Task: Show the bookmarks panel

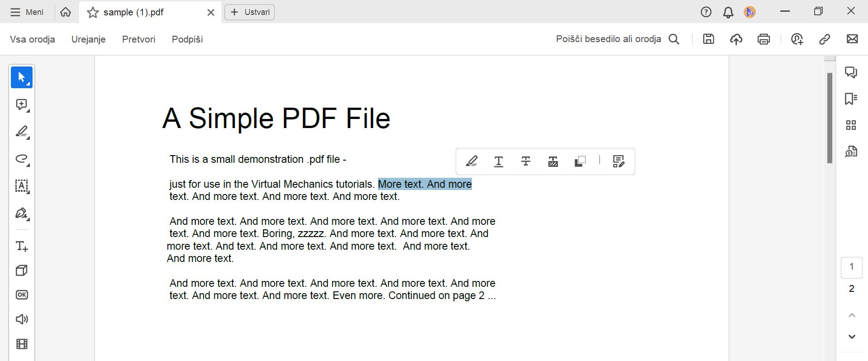Action: [851, 99]
